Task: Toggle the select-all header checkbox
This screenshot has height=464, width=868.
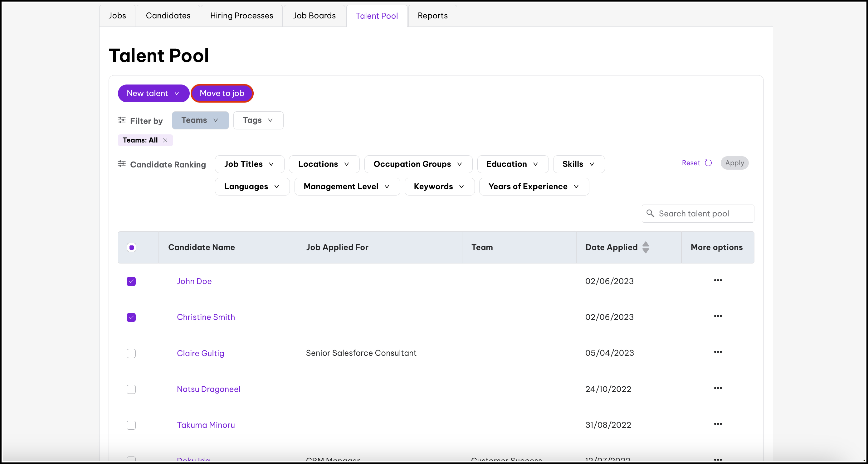Action: pos(131,248)
